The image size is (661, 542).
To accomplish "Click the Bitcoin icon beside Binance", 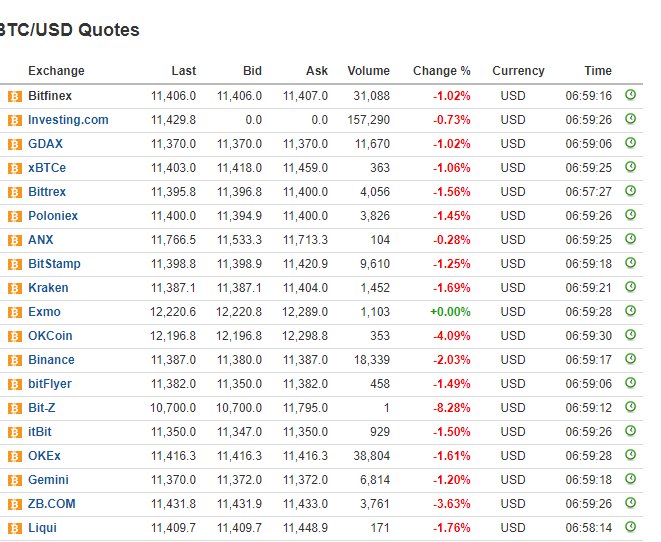I will [15, 360].
